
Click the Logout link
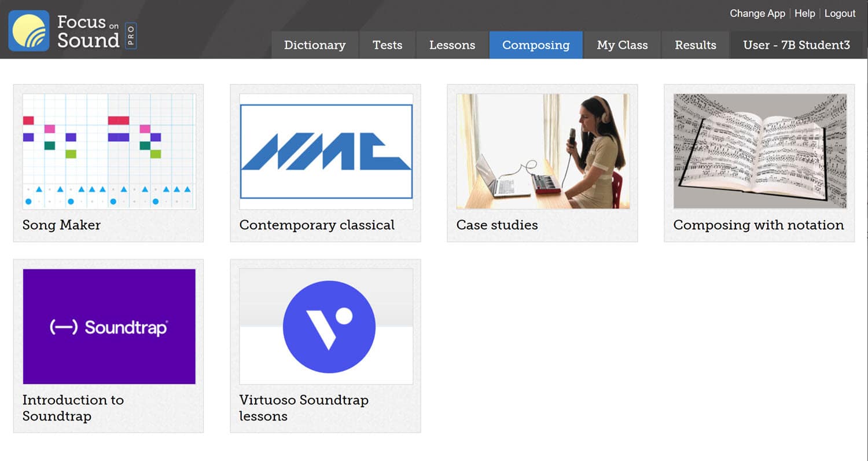tap(840, 13)
